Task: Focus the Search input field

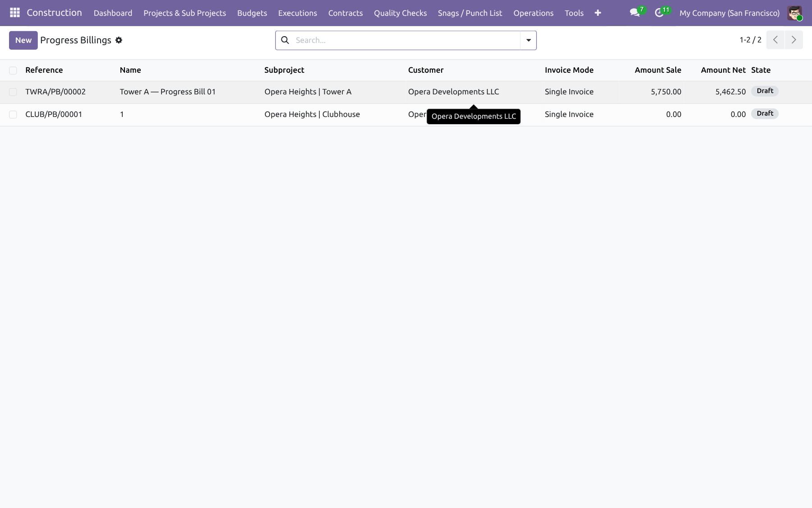Action: pos(406,40)
